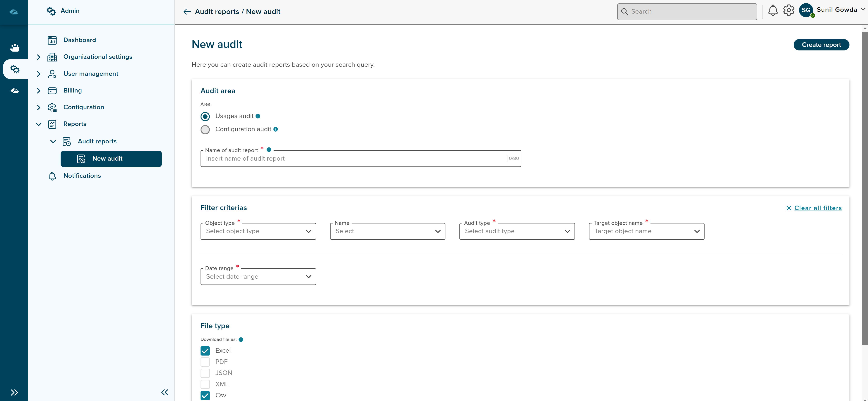The width and height of the screenshot is (868, 401).
Task: Select the Configuration audit radio button
Action: 205,130
